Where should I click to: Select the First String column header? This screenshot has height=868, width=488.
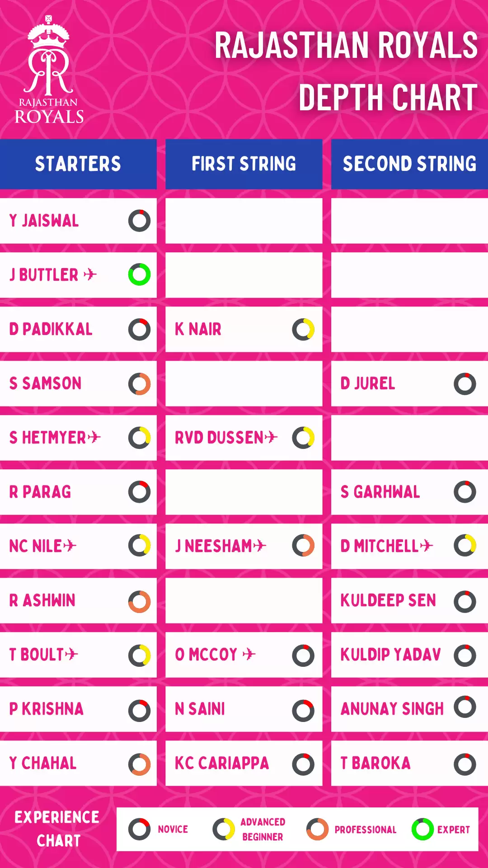244,164
